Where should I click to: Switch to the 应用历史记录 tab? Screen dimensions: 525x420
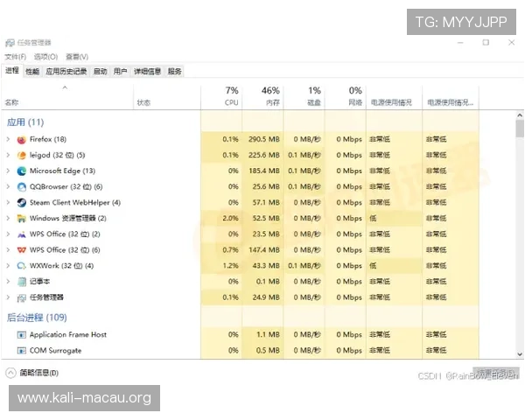[x=66, y=72]
